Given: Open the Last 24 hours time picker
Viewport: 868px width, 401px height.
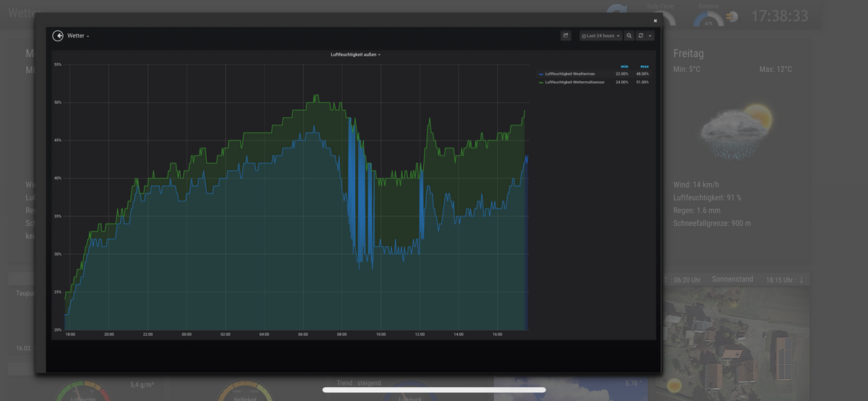Looking at the screenshot, I should tap(600, 35).
